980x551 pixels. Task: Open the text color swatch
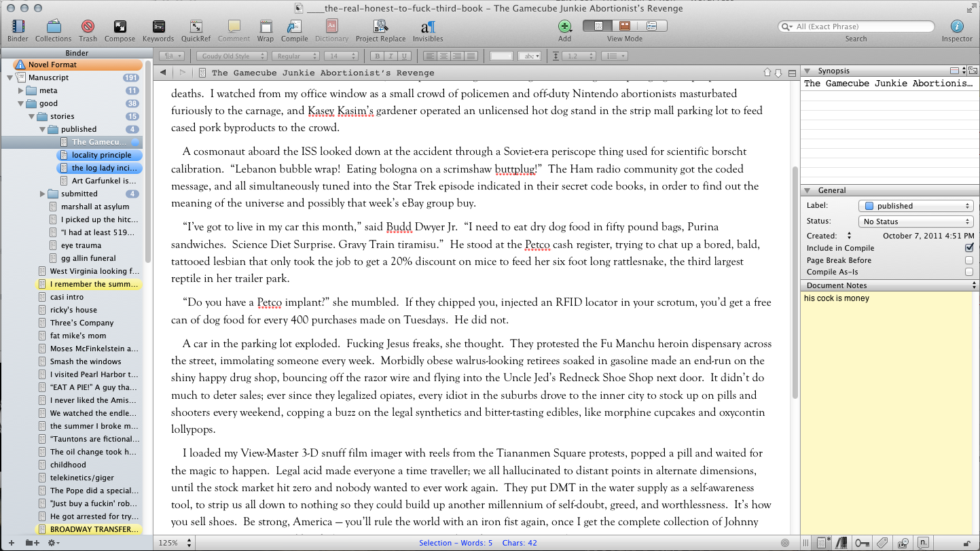tap(501, 56)
